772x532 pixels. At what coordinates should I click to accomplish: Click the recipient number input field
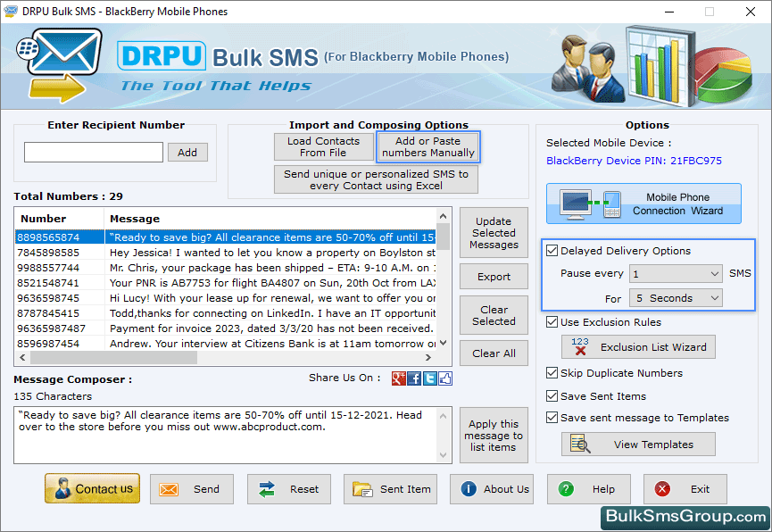pos(94,153)
